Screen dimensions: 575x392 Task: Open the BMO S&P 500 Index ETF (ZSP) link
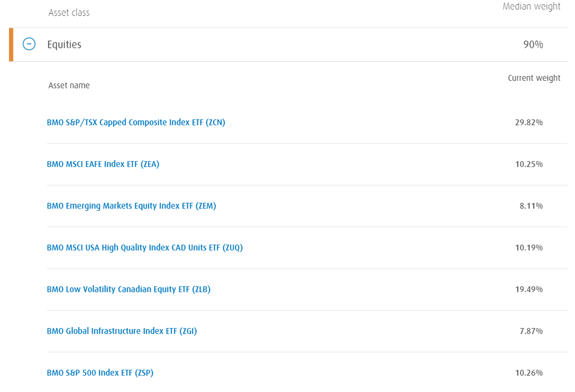[x=100, y=373]
